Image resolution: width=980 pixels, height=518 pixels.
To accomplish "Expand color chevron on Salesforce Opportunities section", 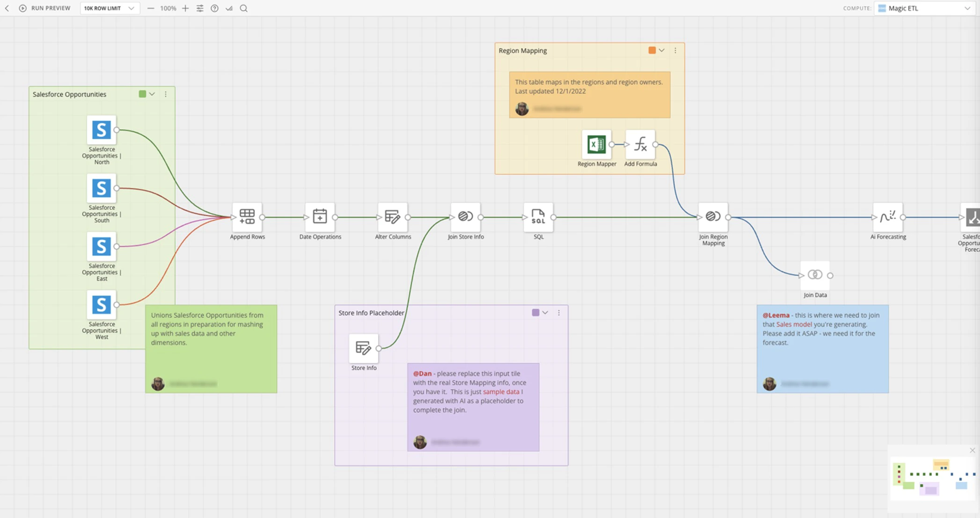I will point(152,94).
